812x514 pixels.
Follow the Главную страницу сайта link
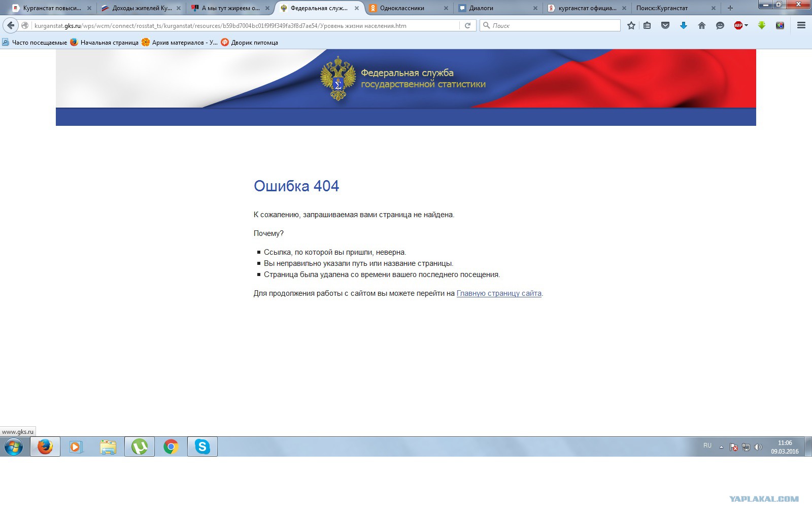pyautogui.click(x=499, y=293)
